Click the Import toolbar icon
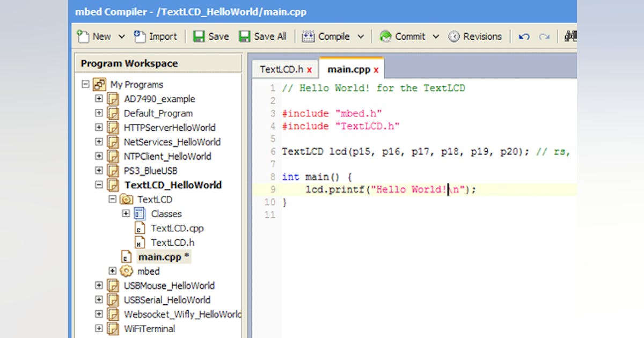644x338 pixels. (x=141, y=36)
